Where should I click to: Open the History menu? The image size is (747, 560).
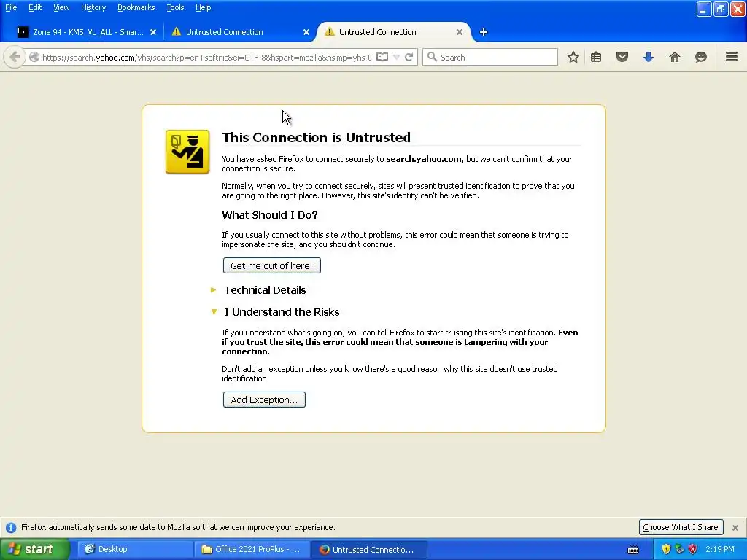(x=93, y=7)
